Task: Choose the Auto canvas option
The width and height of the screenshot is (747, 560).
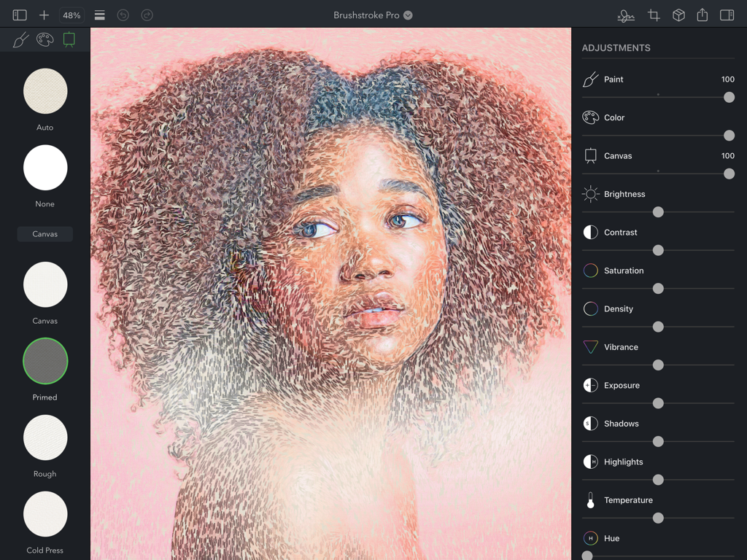Action: point(45,91)
